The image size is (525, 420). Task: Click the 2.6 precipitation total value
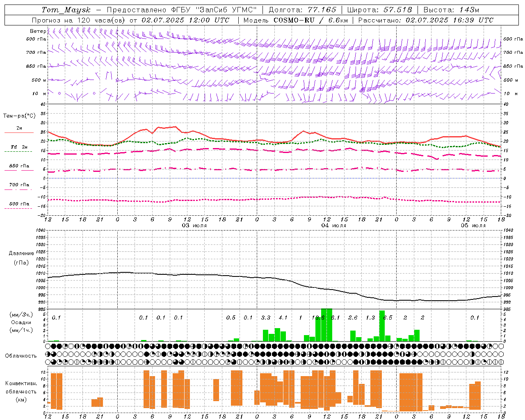coord(353,317)
